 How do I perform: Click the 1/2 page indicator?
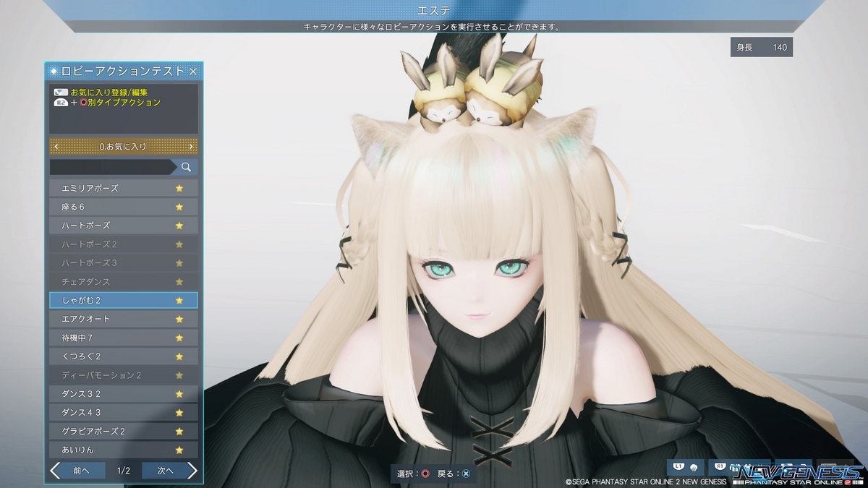click(124, 471)
